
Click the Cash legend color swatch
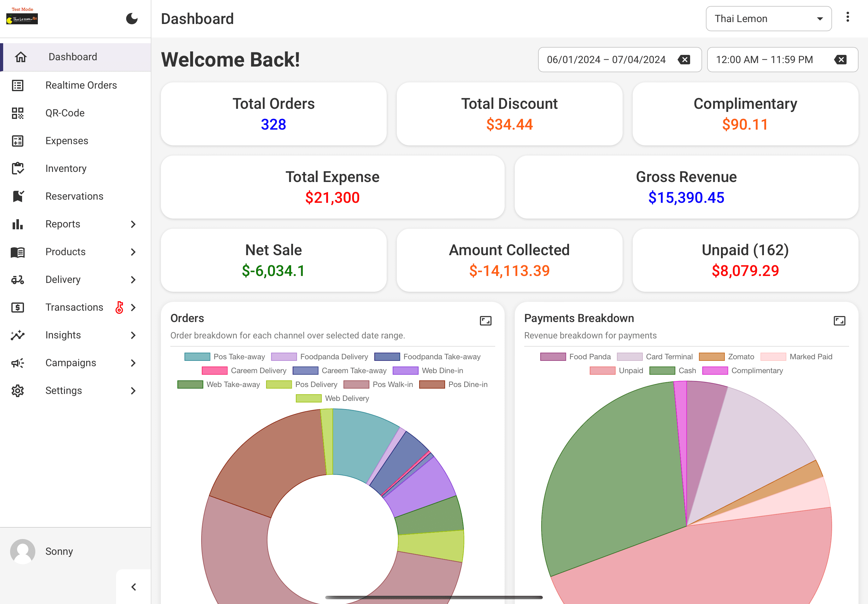(662, 370)
